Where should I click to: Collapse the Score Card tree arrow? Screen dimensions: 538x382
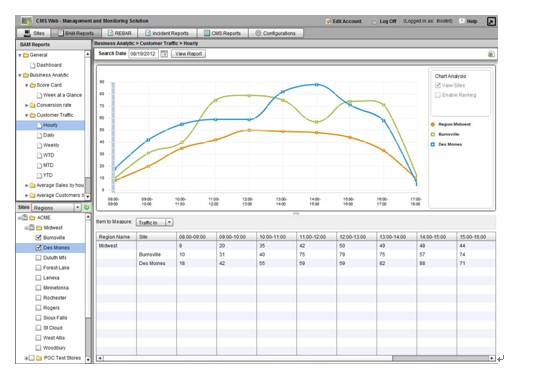point(26,85)
